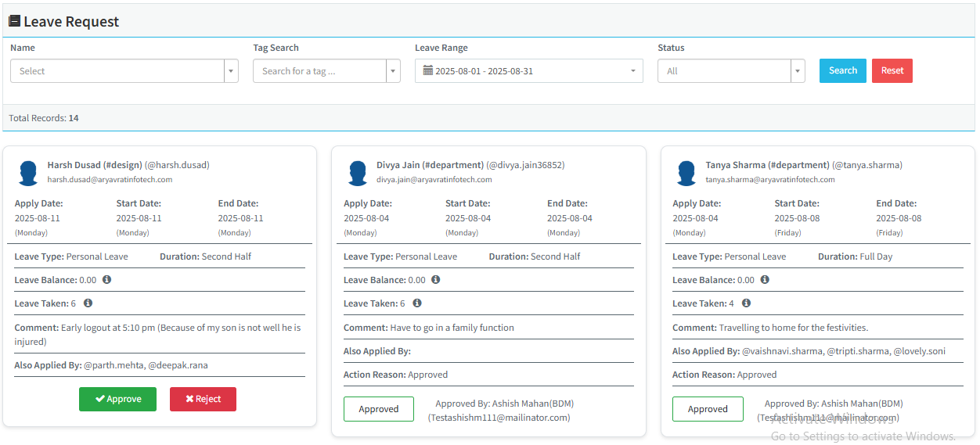Image resolution: width=980 pixels, height=445 pixels.
Task: Click the name Divya Jain (#department)
Action: 430,165
